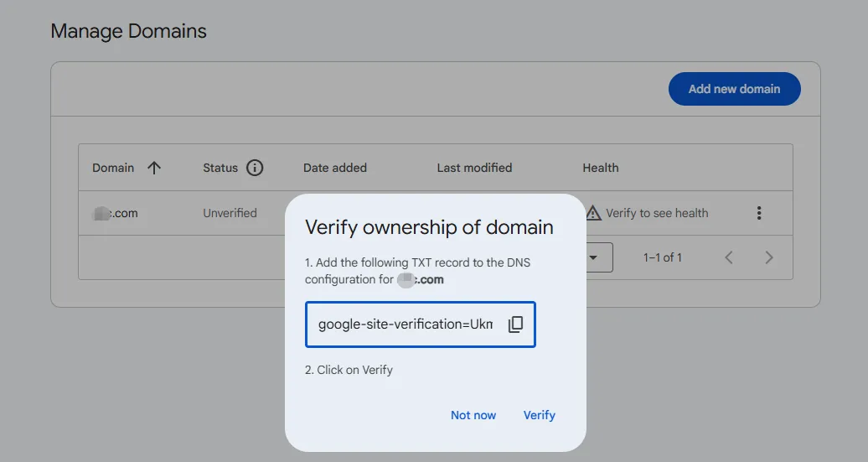Click the Unverified status cell

click(230, 213)
